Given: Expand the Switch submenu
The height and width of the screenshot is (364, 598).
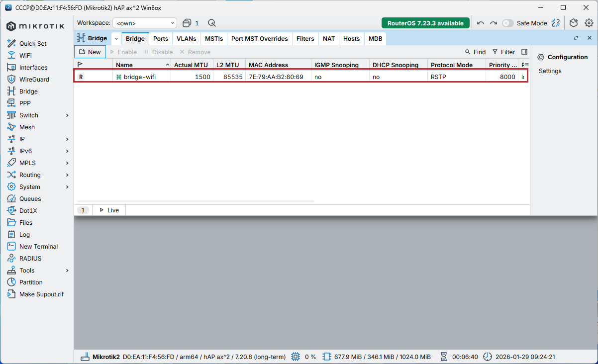Looking at the screenshot, I should coord(67,115).
